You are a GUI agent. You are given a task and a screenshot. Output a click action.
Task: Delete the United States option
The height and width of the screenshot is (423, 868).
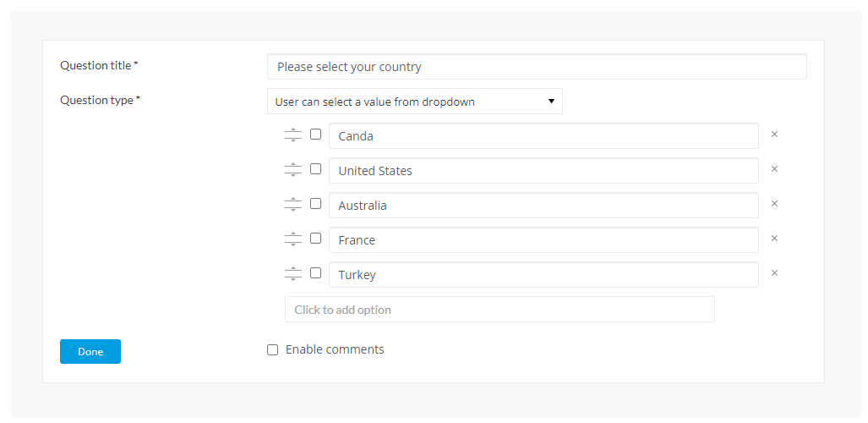774,169
